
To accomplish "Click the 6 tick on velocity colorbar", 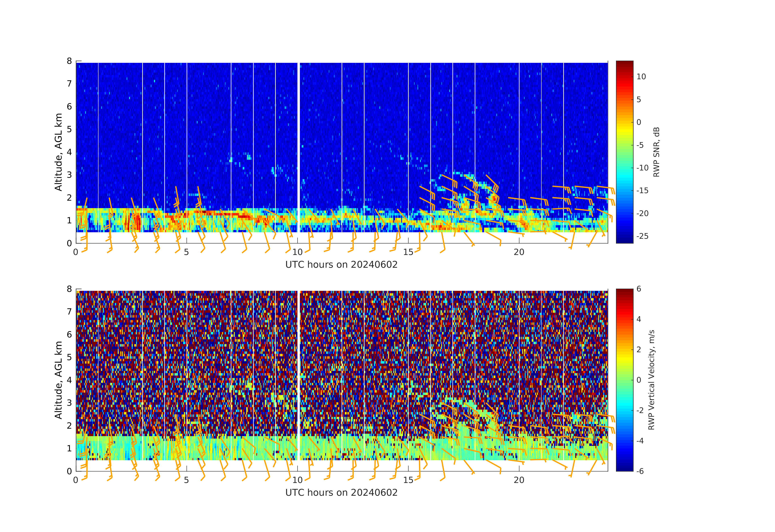I will [x=639, y=289].
